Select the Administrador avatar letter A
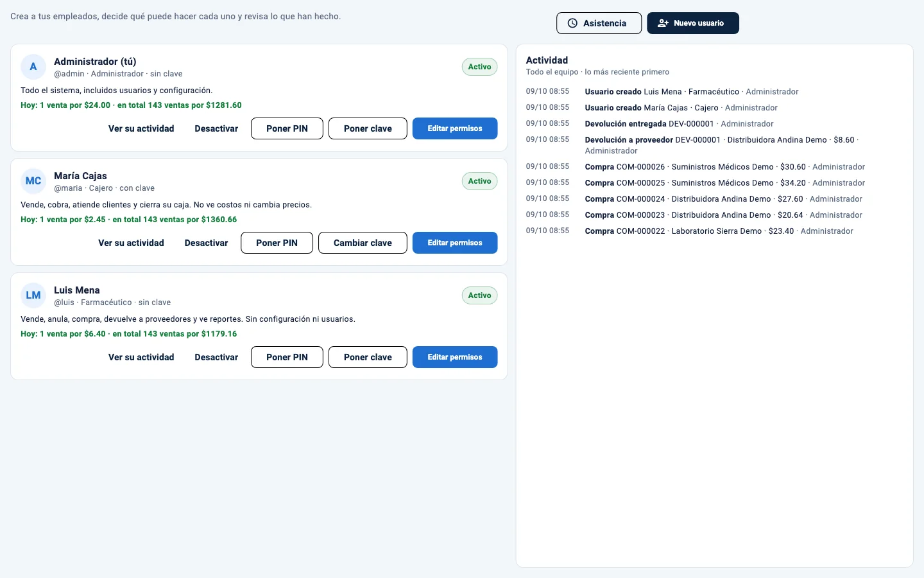 point(33,67)
